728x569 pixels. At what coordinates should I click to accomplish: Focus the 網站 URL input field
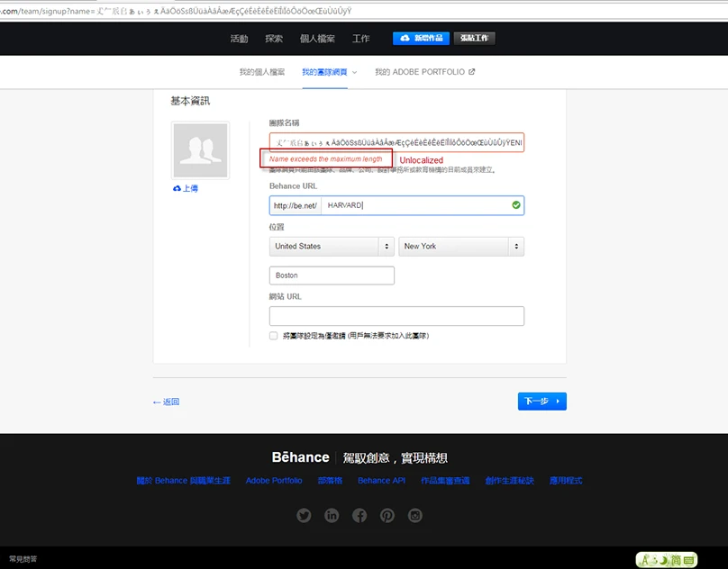[396, 316]
